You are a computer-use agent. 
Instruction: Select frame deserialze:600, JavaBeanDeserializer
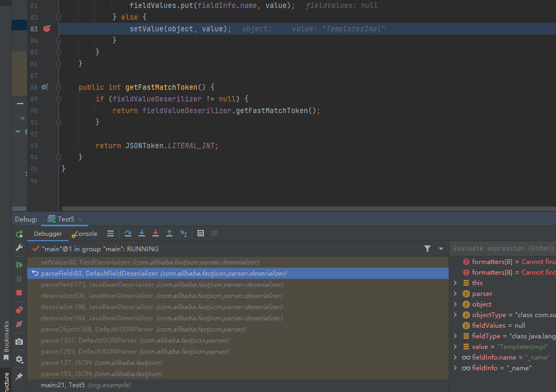click(238, 295)
